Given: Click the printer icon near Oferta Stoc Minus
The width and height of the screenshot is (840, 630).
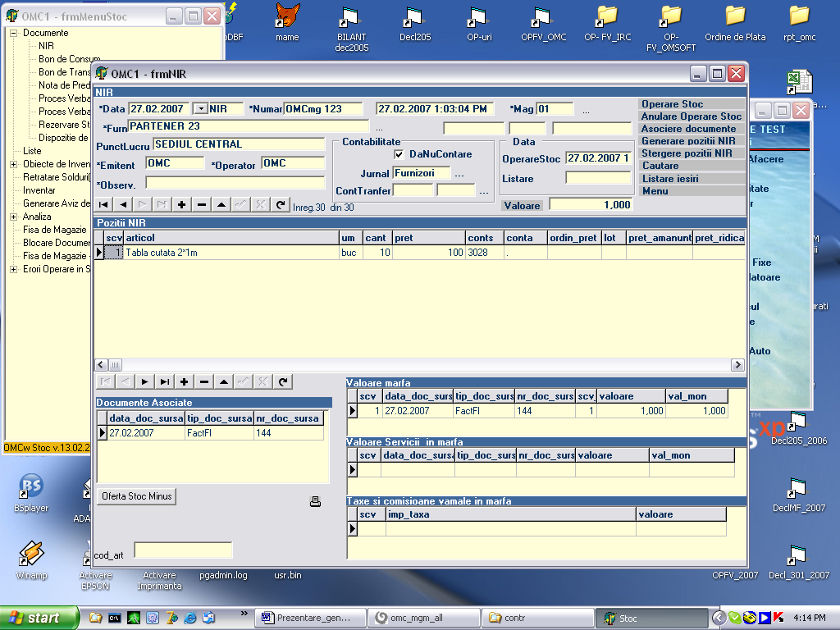Looking at the screenshot, I should click(316, 501).
